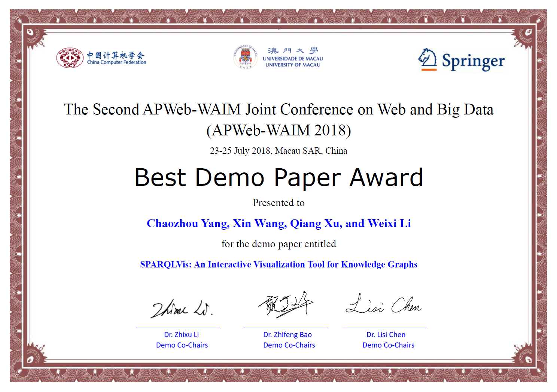Screen dimensions: 557x392
Task: Click the top-right corner border ornament
Action: coord(526,34)
